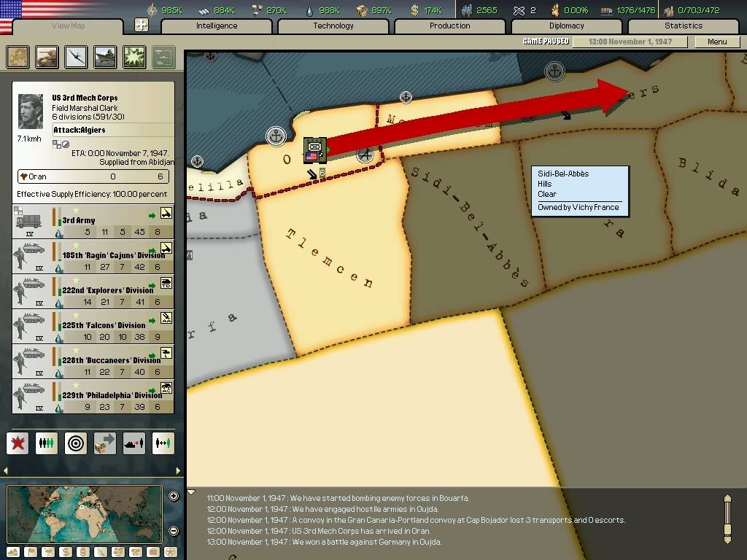Click the Menu button at top right
The width and height of the screenshot is (747, 560).
tap(716, 42)
